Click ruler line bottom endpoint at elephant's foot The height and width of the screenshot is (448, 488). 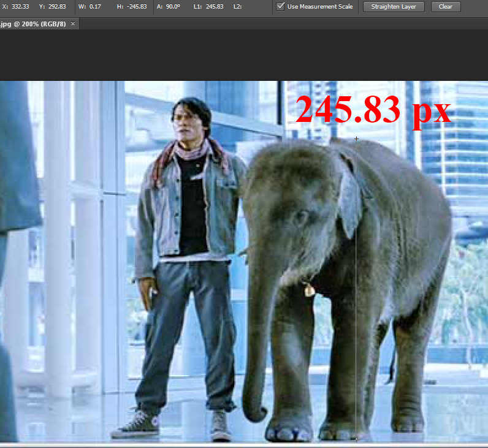(x=356, y=439)
